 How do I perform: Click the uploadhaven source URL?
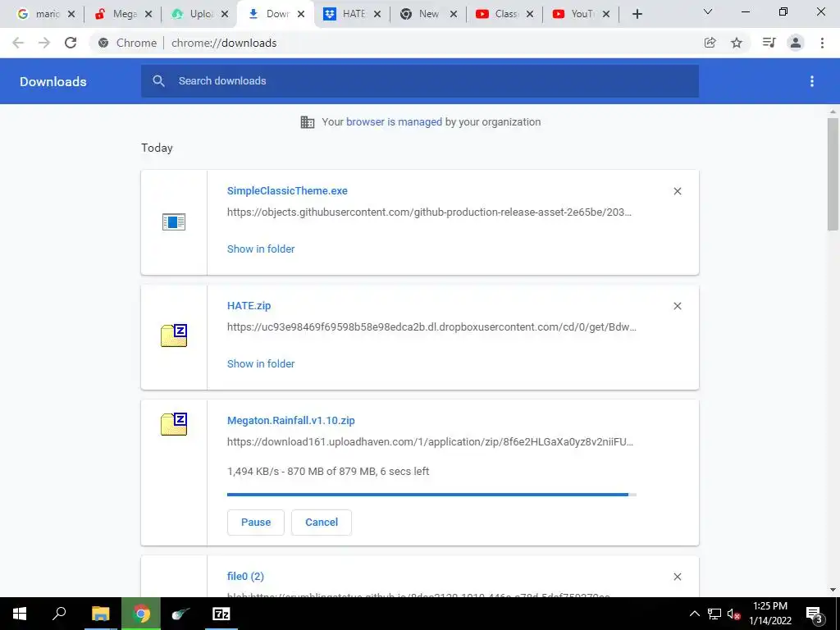coord(430,442)
